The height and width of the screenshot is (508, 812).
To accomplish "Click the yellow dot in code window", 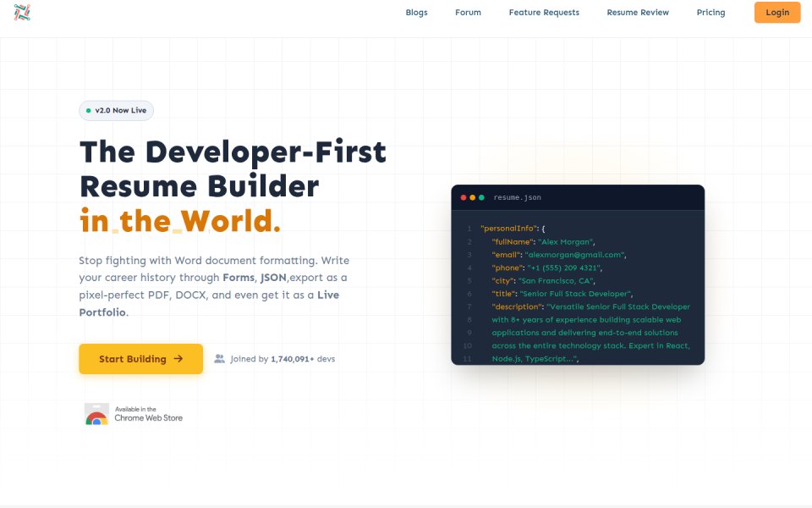I will click(472, 197).
